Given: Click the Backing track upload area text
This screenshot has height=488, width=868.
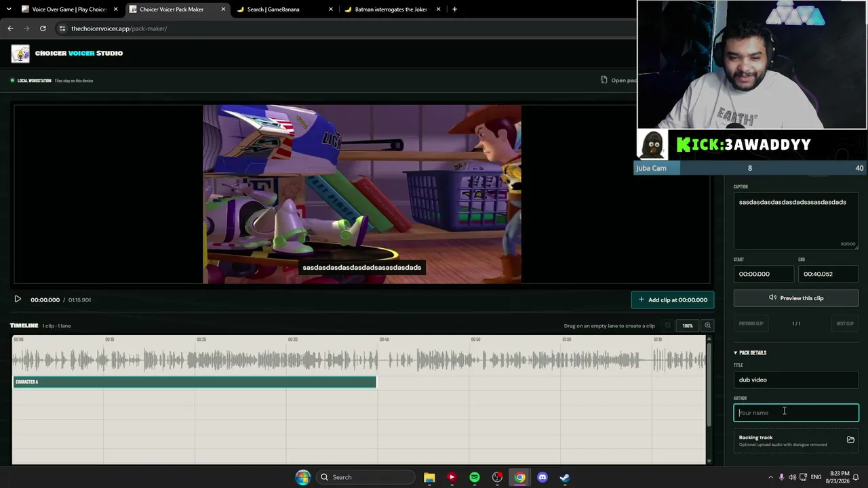Looking at the screenshot, I should (783, 441).
